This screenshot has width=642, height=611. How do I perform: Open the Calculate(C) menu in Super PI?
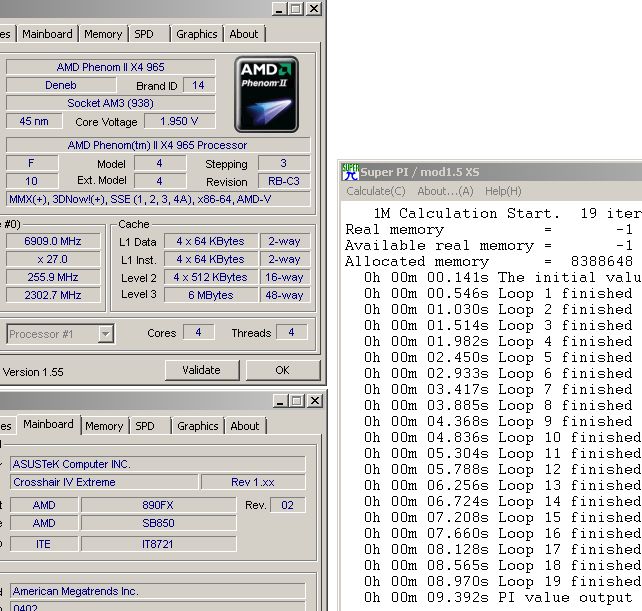376,191
